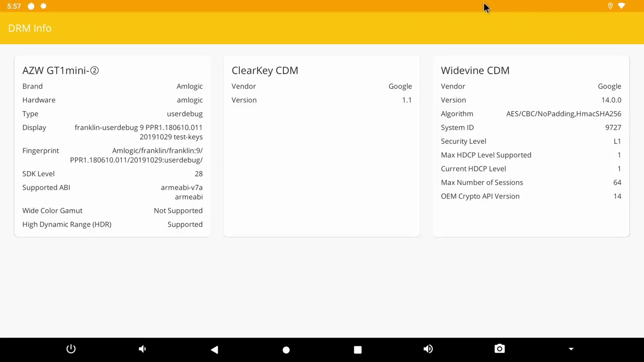
Task: Click the Supported ABI label
Action: 46,188
